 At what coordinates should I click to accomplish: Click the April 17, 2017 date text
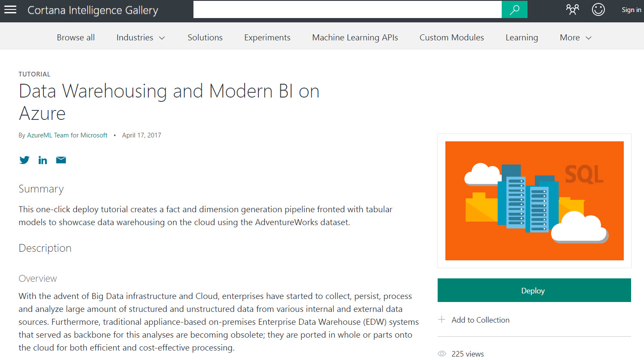point(141,135)
